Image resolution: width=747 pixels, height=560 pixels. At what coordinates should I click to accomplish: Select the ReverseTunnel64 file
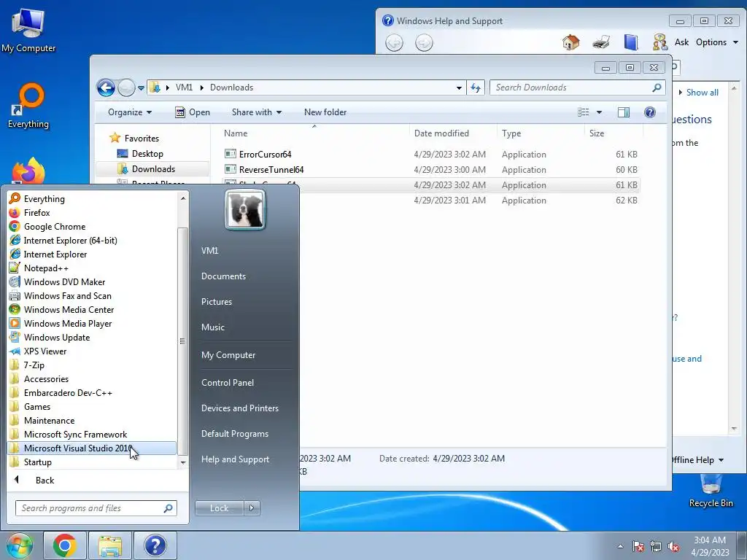point(271,169)
